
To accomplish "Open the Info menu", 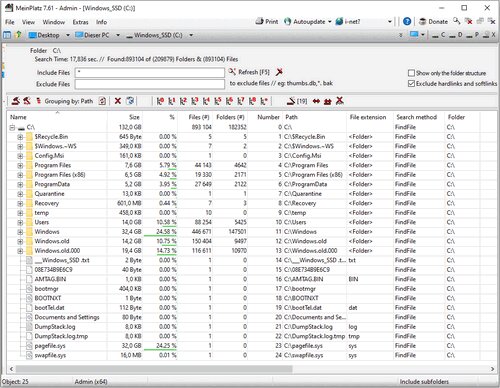I will pyautogui.click(x=101, y=22).
